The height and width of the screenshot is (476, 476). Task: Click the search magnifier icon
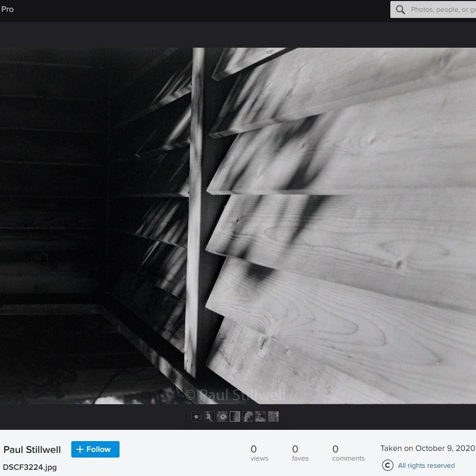(401, 10)
